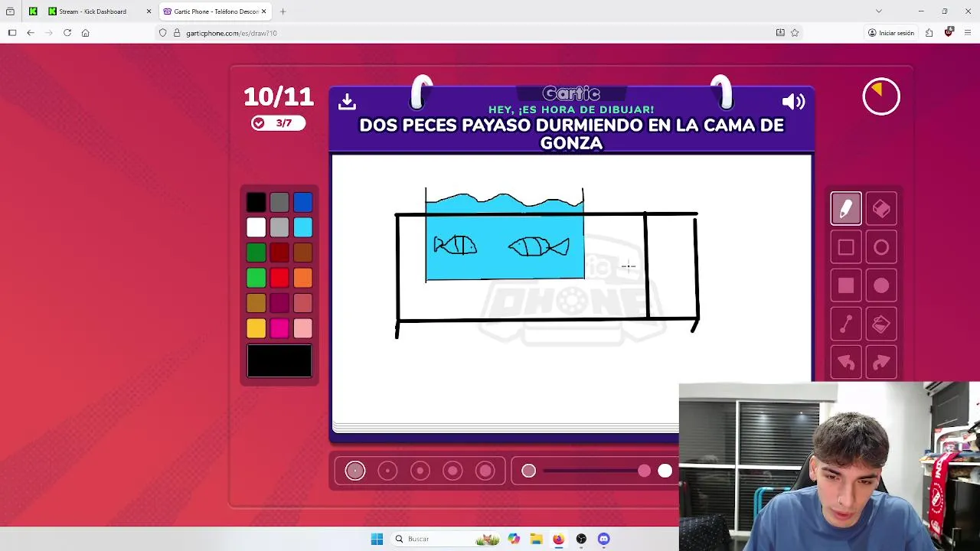This screenshot has height=551, width=980.
Task: Select the eraser tool
Action: 881,209
